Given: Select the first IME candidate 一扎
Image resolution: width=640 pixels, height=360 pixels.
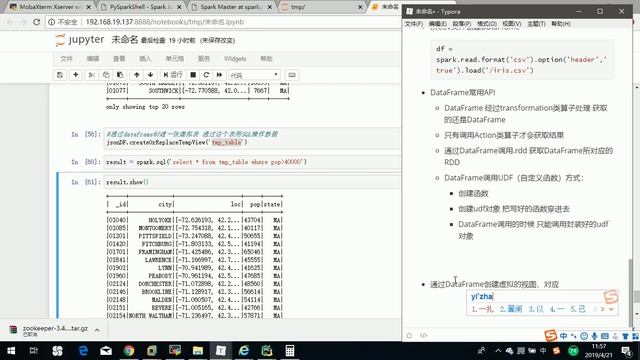Looking at the screenshot, I should 482,309.
